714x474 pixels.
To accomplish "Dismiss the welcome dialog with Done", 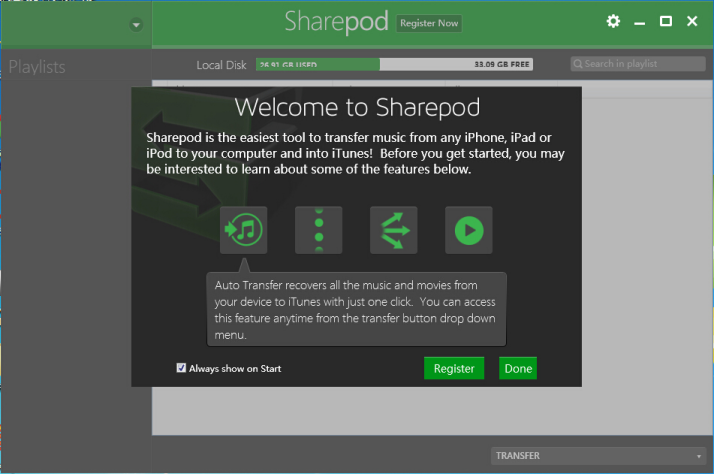I will (x=518, y=368).
